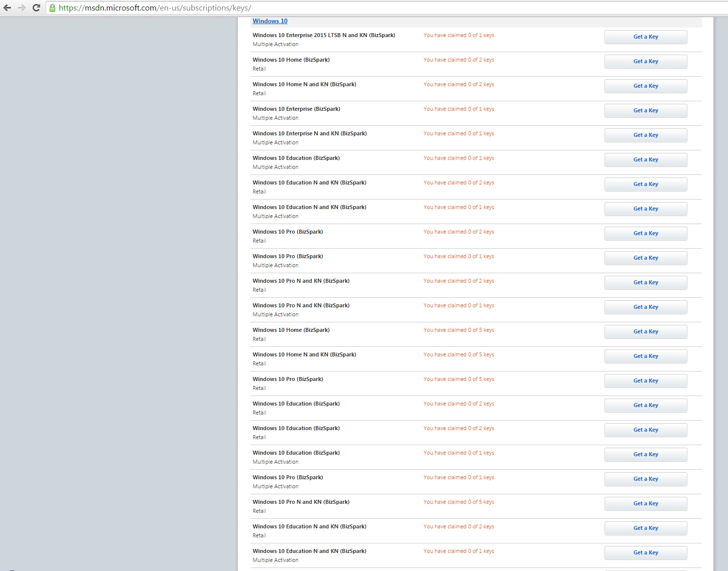Get a key for Pro N and KN Retail, 2 keys
Viewport: 728px width, 571px height.
click(x=646, y=282)
